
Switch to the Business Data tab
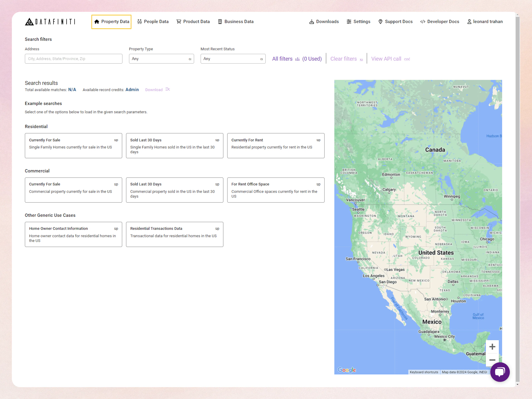[236, 21]
